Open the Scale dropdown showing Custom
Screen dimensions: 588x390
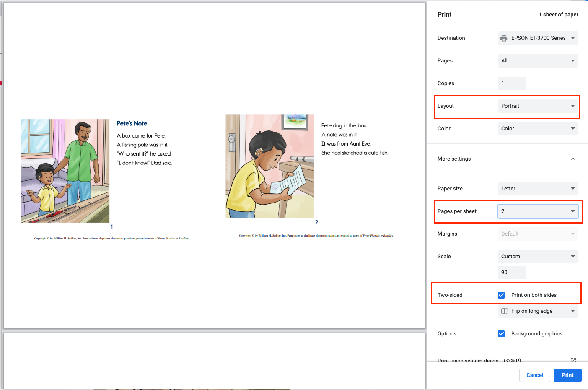click(538, 257)
